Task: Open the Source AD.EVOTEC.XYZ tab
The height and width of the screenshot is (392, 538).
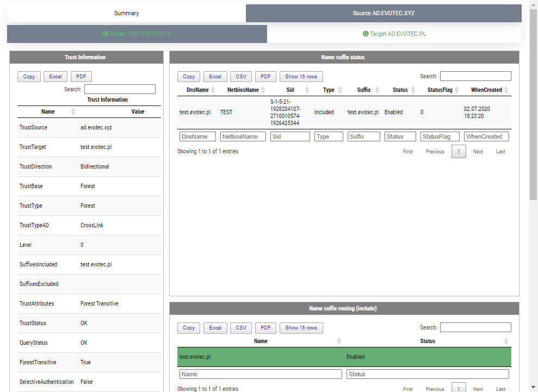Action: (384, 13)
